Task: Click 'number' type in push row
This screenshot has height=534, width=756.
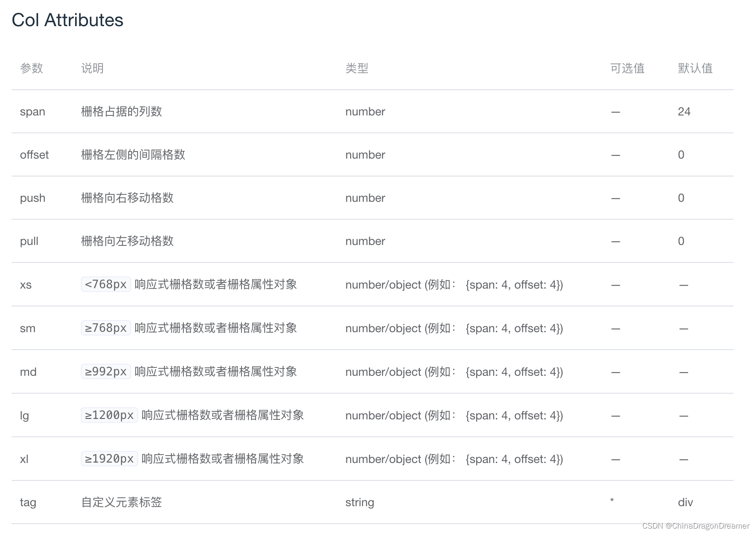Action: click(x=365, y=198)
